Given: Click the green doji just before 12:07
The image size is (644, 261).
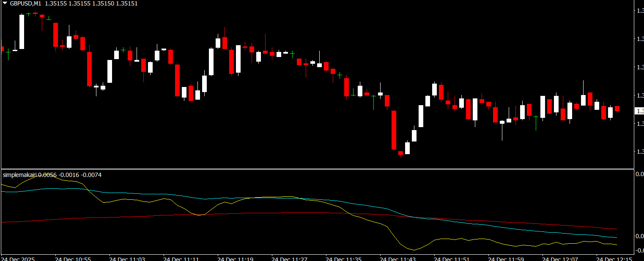Looking at the screenshot, I should pyautogui.click(x=536, y=117).
